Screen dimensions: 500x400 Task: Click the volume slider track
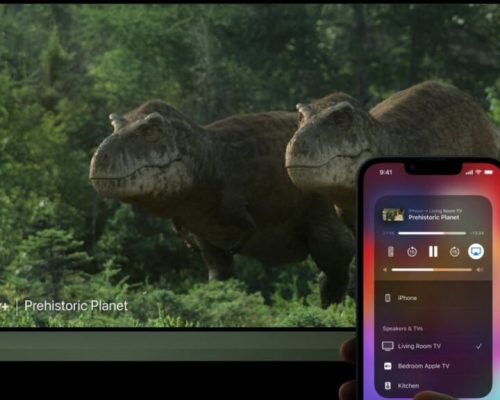tap(432, 270)
